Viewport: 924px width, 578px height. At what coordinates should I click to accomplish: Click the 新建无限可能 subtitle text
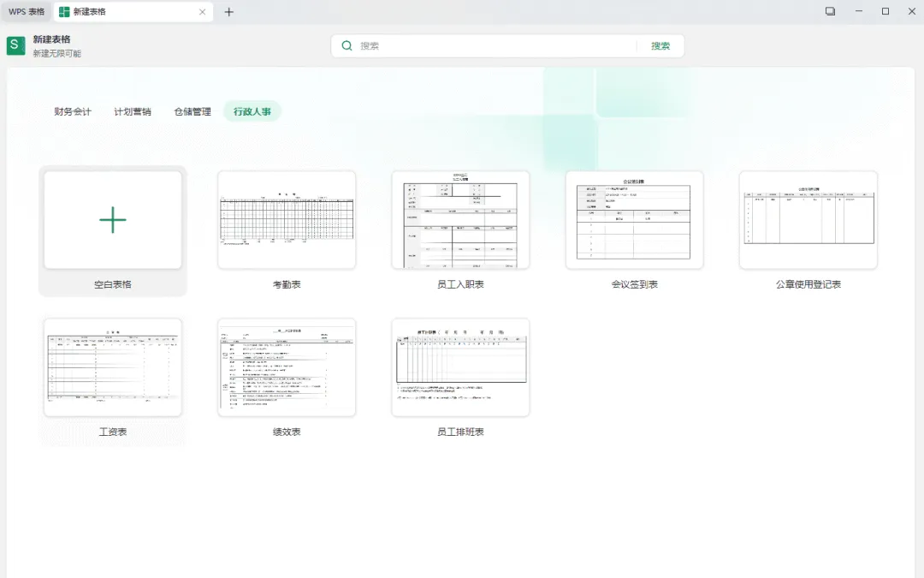point(57,54)
